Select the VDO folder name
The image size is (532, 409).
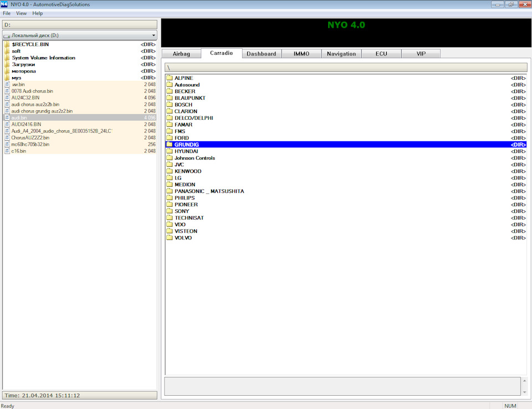pyautogui.click(x=180, y=224)
